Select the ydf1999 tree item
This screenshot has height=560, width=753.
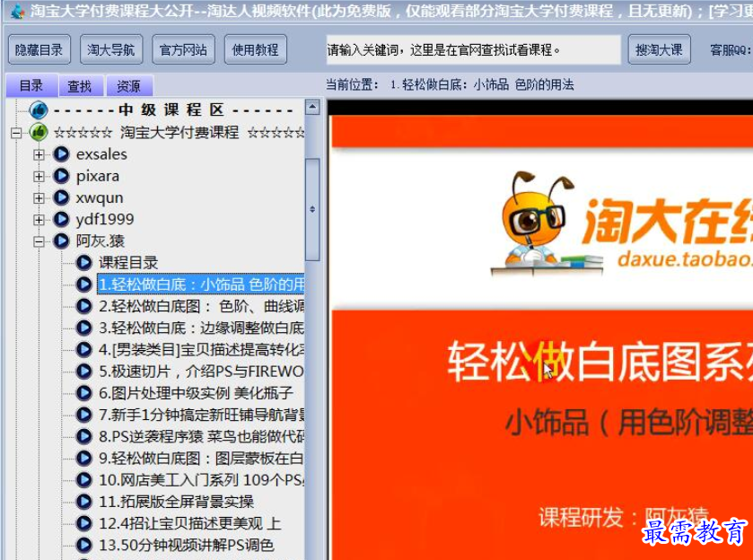[x=105, y=219]
